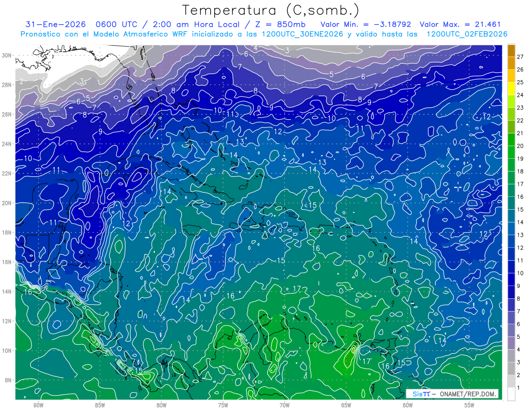Viewport: 532px width, 411px height.
Task: Click the '24N' latitude axis label
Action: point(8,144)
